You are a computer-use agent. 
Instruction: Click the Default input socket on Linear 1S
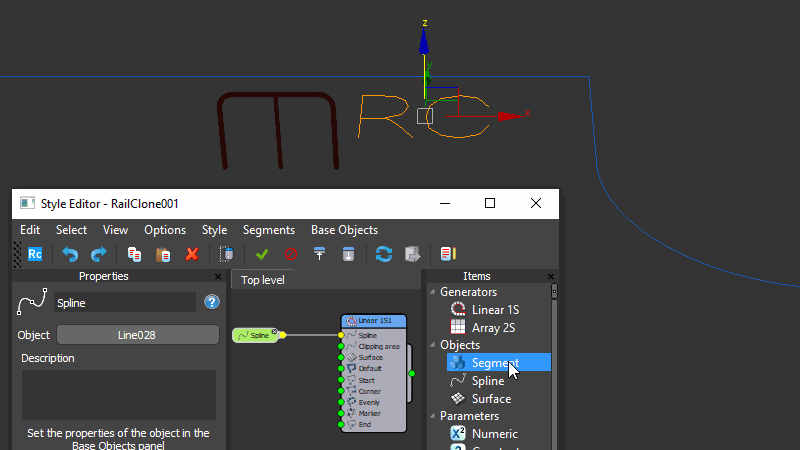[341, 368]
